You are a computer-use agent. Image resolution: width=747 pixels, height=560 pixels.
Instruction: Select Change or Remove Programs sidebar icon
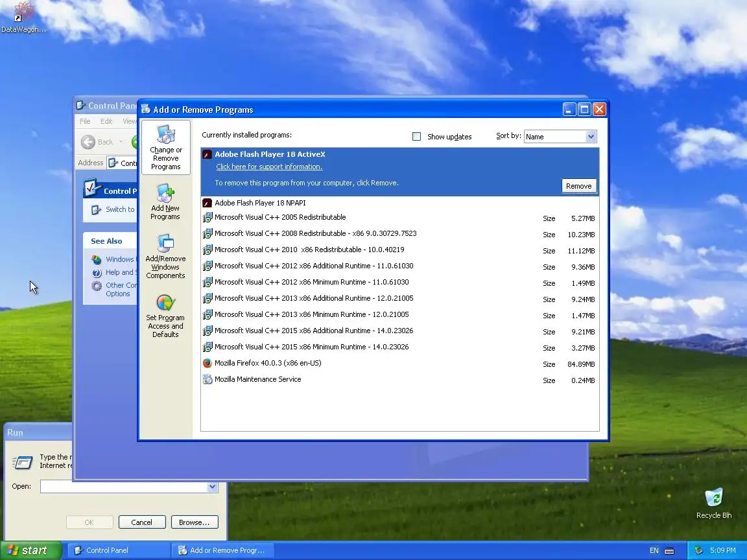click(x=166, y=147)
